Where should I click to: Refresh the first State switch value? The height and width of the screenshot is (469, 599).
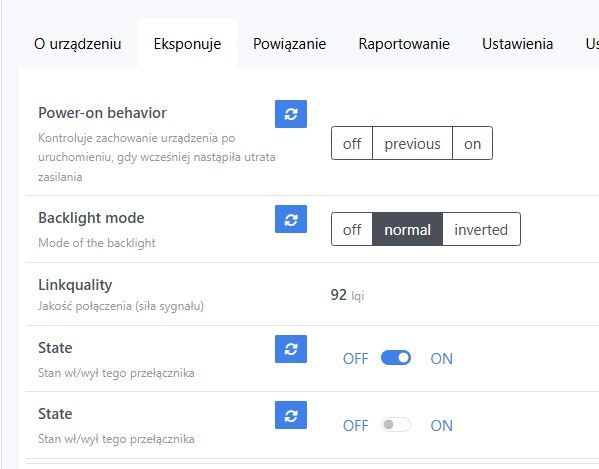click(291, 349)
